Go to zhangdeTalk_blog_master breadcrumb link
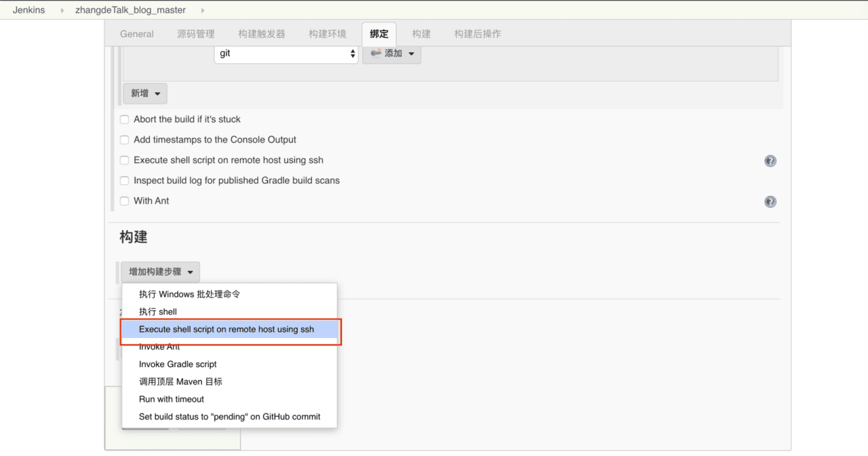The image size is (868, 456). (130, 10)
